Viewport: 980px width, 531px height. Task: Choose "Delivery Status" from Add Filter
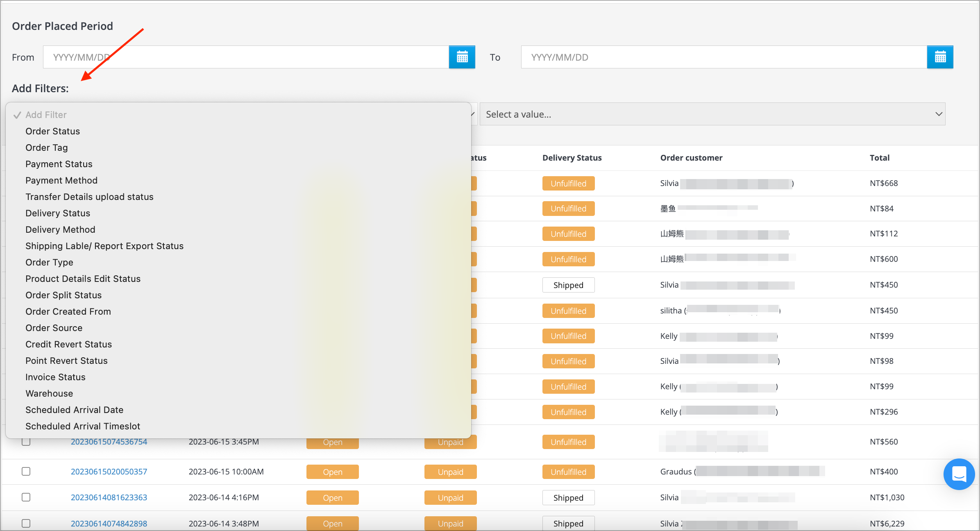(x=58, y=213)
